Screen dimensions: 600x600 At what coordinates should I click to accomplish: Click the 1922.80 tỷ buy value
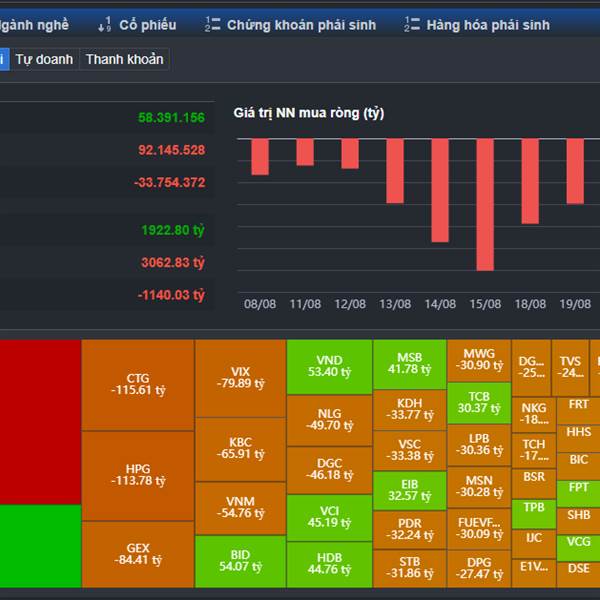click(x=173, y=230)
